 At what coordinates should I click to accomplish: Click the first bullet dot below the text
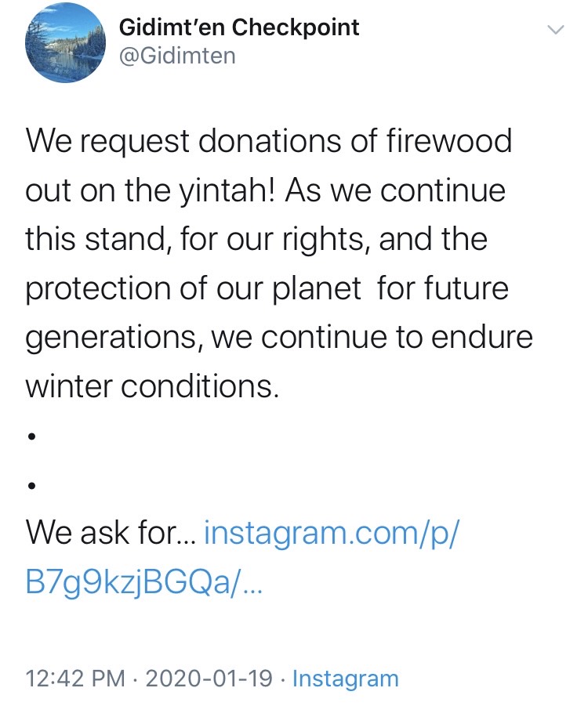pyautogui.click(x=31, y=436)
